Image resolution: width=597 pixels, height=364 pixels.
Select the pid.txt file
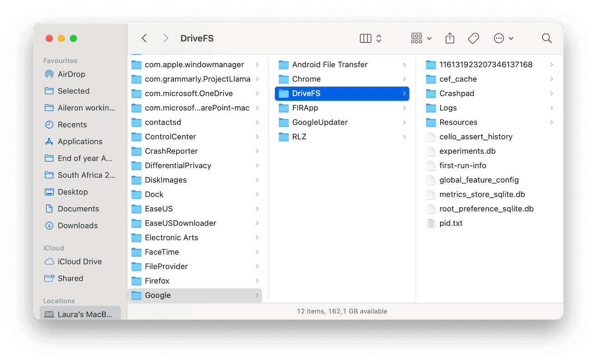click(x=450, y=223)
